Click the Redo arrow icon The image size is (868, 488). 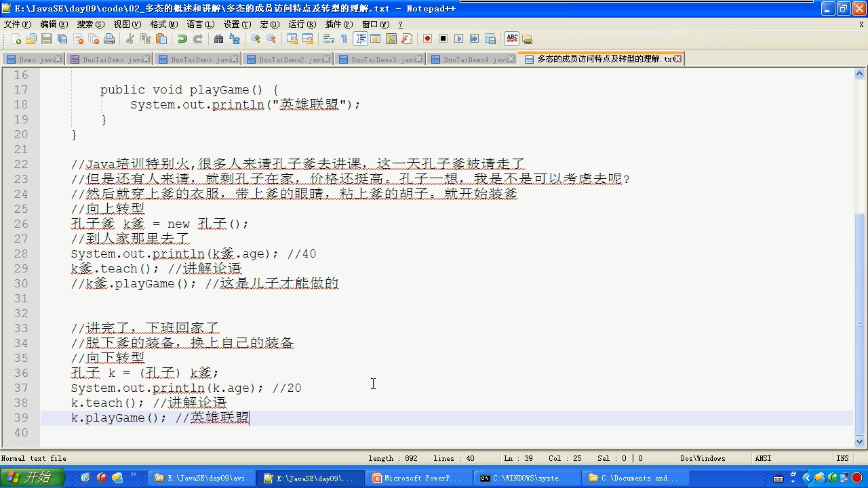click(198, 39)
